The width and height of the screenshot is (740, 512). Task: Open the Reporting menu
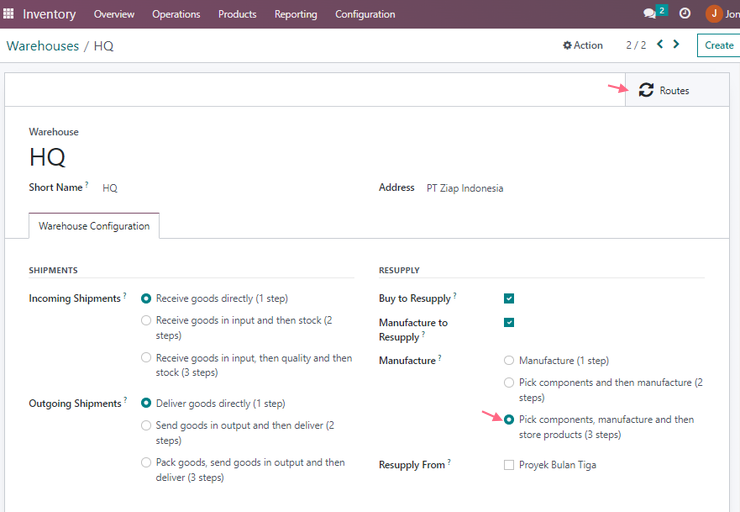(295, 14)
